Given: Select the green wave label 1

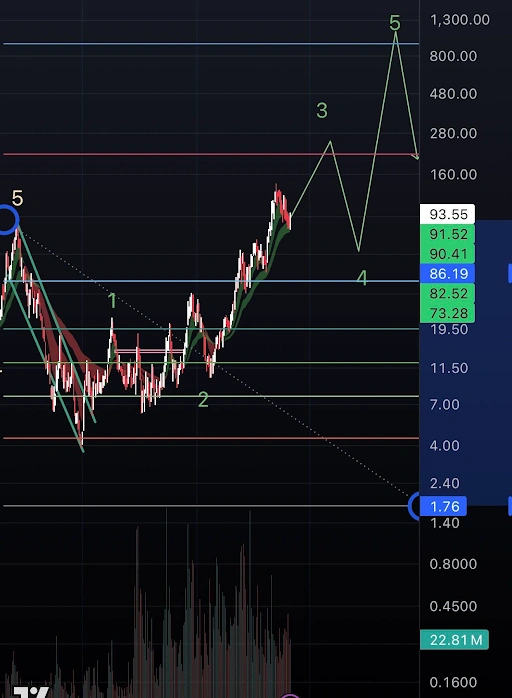Looking at the screenshot, I should tap(112, 301).
